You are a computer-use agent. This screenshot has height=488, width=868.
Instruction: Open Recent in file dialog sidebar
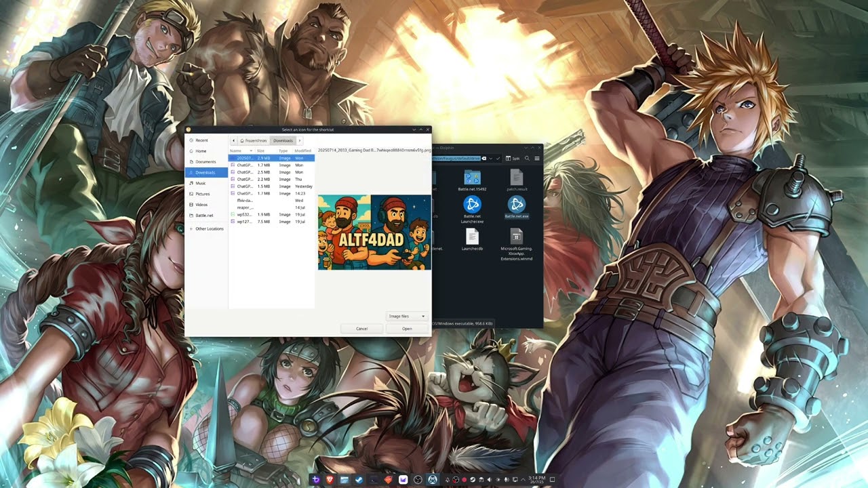206,140
